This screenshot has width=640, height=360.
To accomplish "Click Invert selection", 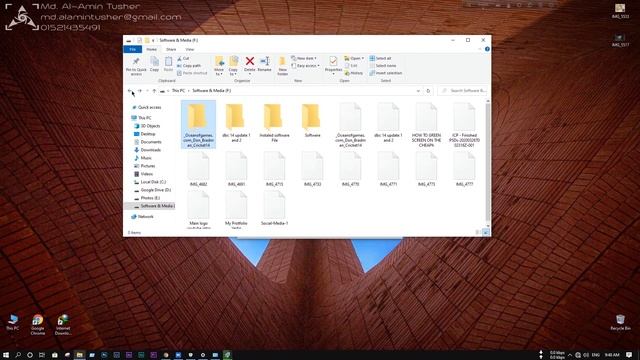I will [x=386, y=73].
